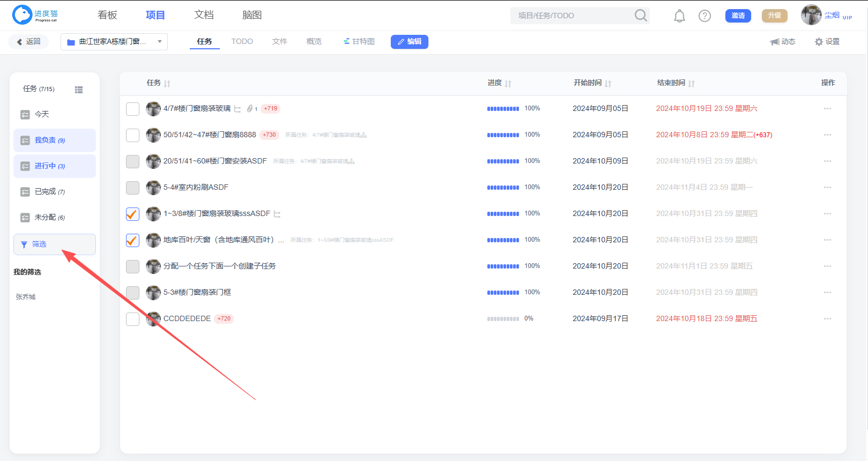Open the attachment clip on 4/7#楼门窗扇装玻璃 row
The height and width of the screenshot is (461, 868).
click(250, 109)
